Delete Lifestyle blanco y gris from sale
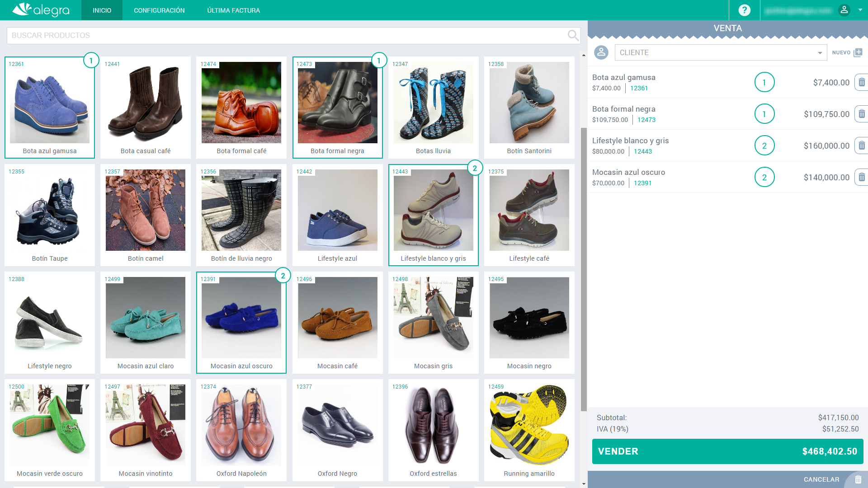The height and width of the screenshot is (488, 868). (x=862, y=145)
